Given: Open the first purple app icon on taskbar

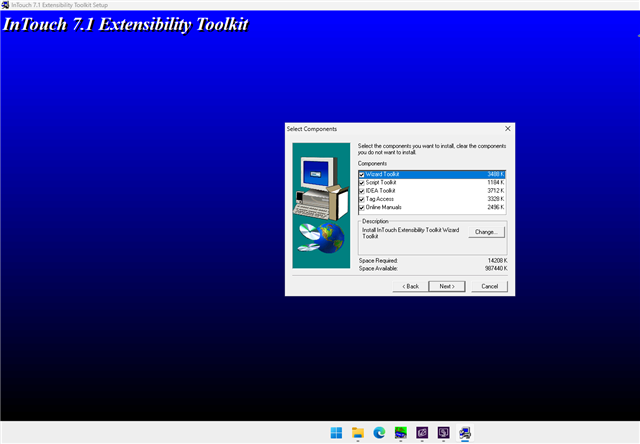Looking at the screenshot, I should (x=422, y=433).
